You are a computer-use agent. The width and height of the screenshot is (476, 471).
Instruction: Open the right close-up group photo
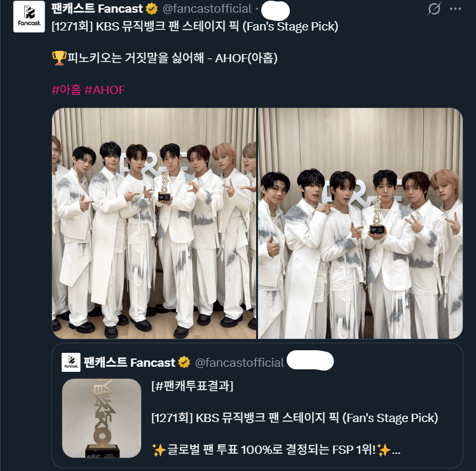coord(360,223)
